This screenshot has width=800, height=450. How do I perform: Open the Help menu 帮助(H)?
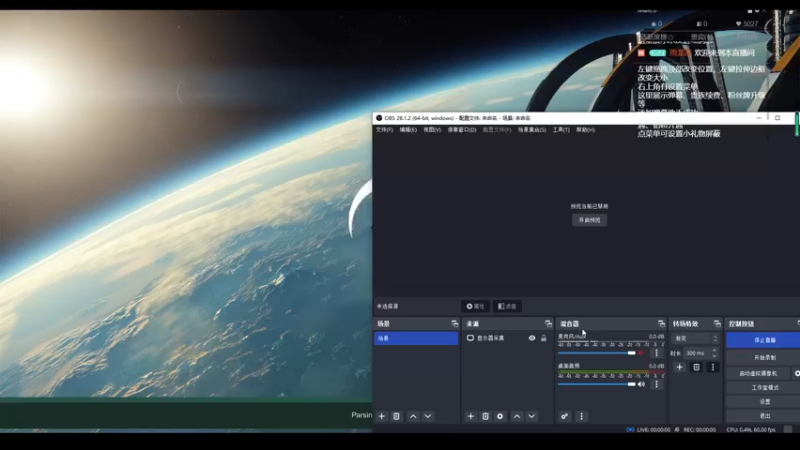pos(585,130)
